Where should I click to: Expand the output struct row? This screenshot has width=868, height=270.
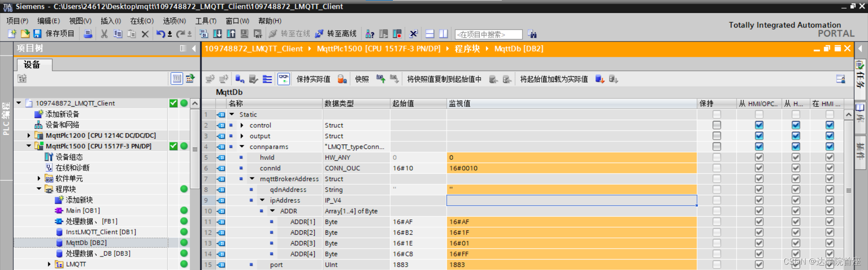(x=242, y=136)
